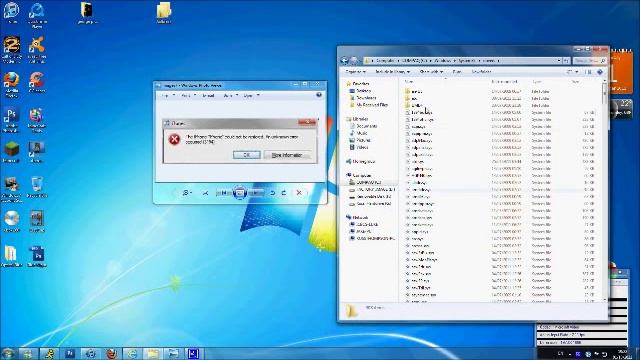Image resolution: width=640 pixels, height=360 pixels.
Task: Rotate image counterclockwise in Photo Viewer
Action: pos(273,193)
